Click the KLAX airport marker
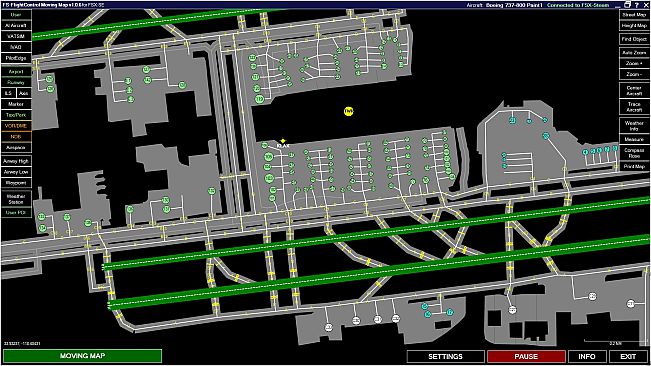 (283, 144)
